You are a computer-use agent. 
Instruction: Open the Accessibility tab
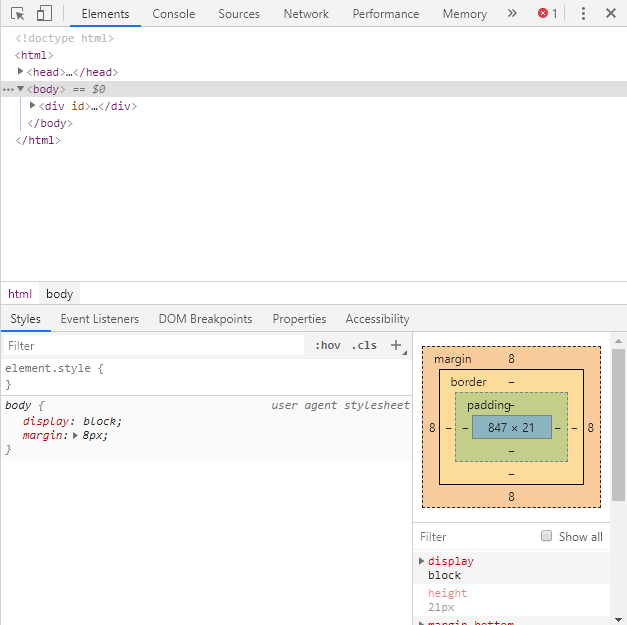click(x=377, y=319)
